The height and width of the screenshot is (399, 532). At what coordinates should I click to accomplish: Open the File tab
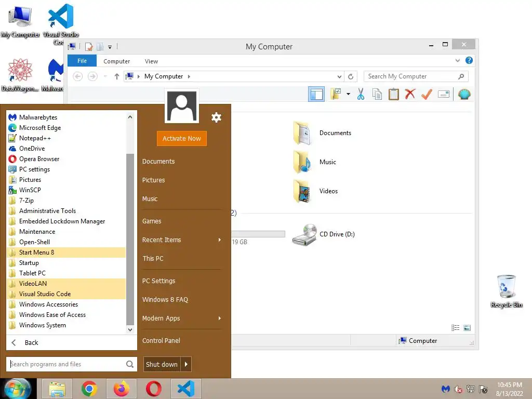pos(82,61)
